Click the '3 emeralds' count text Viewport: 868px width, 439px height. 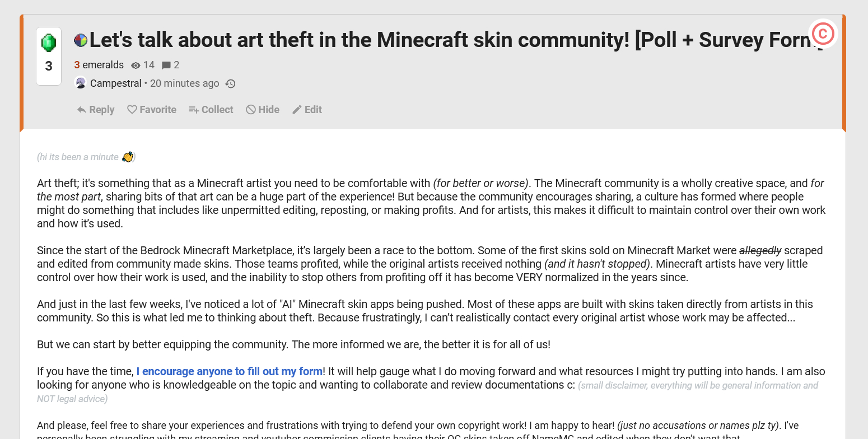point(99,65)
